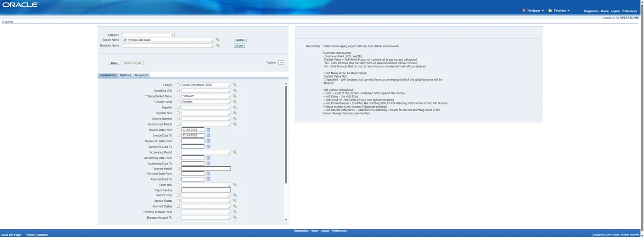
Task: Click the parameters panel scroll-down arrow
Action: [286, 220]
